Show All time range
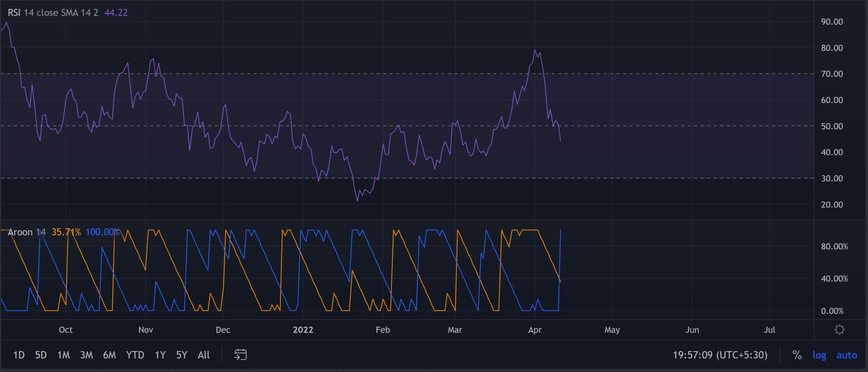This screenshot has width=868, height=372. point(203,355)
